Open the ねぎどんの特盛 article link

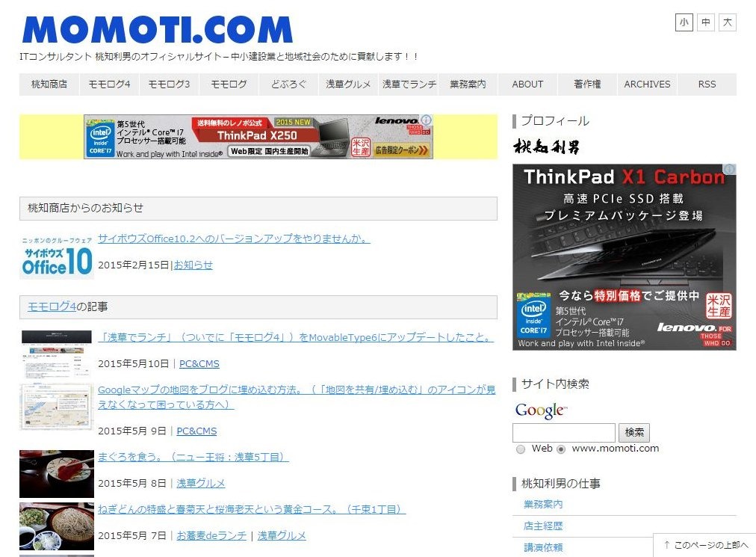click(252, 509)
